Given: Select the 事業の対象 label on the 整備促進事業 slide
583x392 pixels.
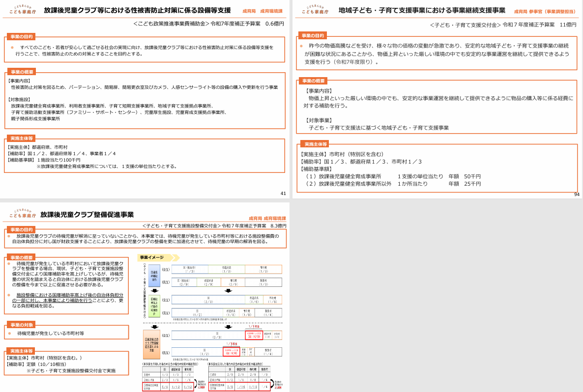Looking at the screenshot, I should pos(22,325).
